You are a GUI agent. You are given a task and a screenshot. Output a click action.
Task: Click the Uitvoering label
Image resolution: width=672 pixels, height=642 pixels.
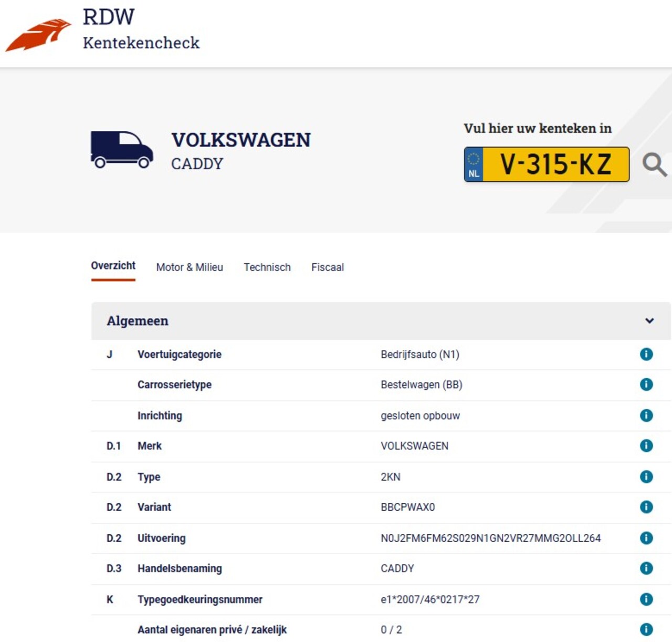(162, 538)
